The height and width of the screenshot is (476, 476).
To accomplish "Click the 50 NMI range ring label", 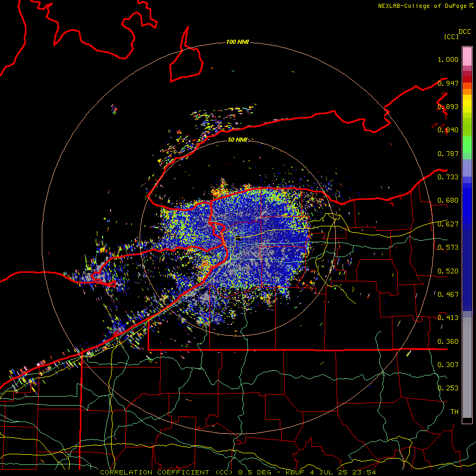I will coord(237,140).
